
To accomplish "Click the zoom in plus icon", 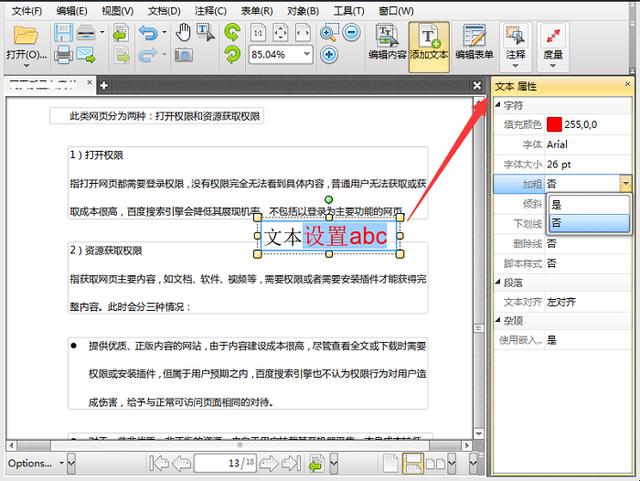I will click(329, 55).
